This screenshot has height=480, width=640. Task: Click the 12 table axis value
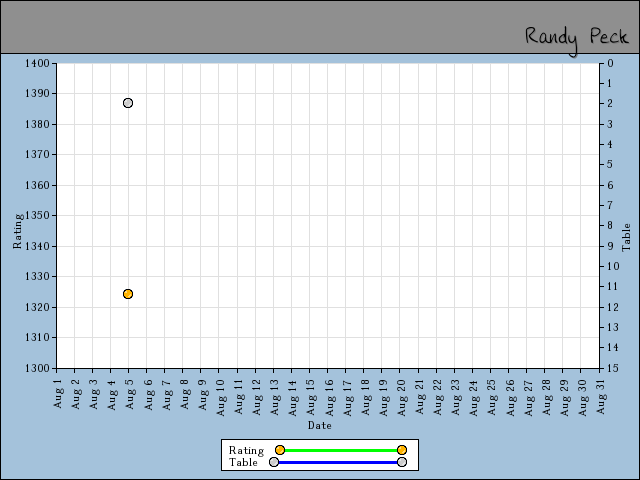[x=613, y=307]
